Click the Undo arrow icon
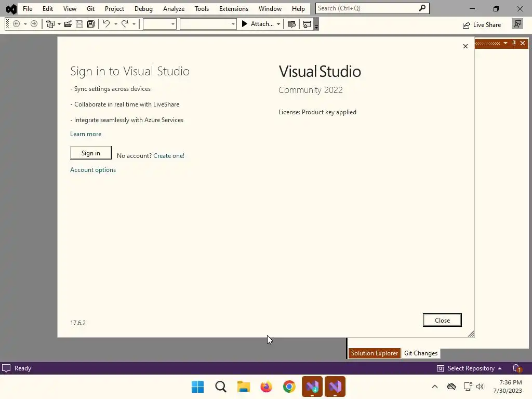This screenshot has height=399, width=532. 107,24
